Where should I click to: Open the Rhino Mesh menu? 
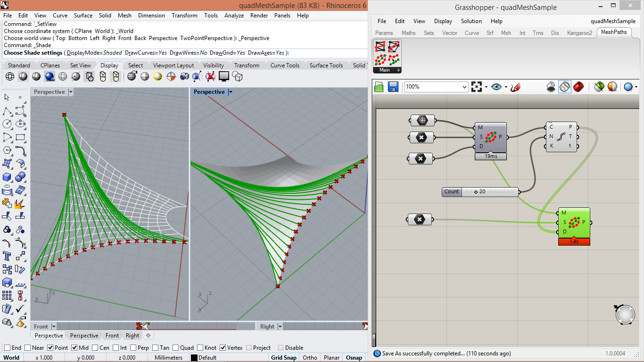coord(124,15)
